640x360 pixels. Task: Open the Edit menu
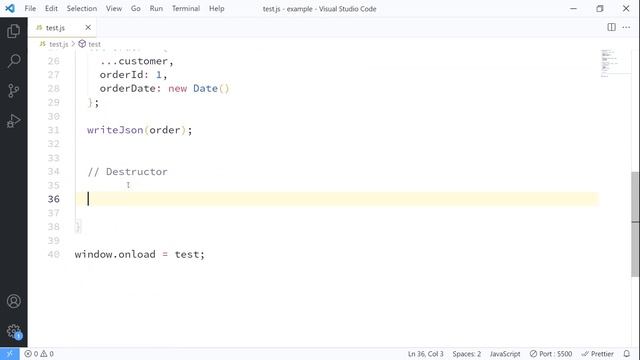click(51, 9)
